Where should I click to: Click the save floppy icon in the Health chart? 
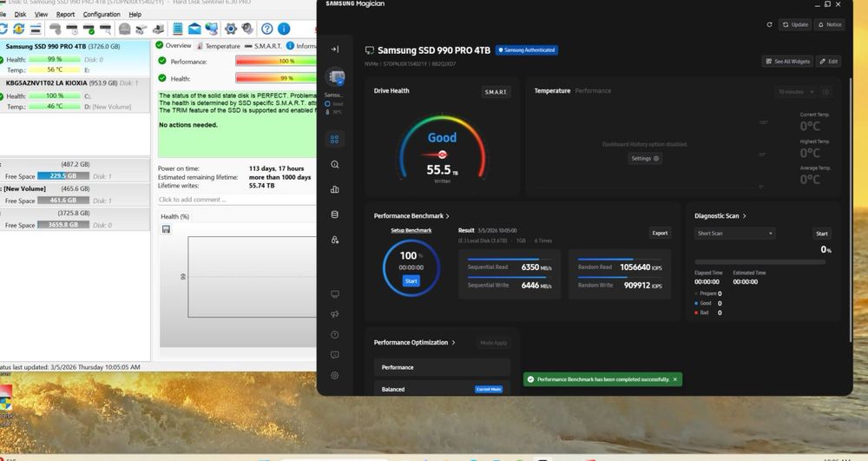click(x=166, y=229)
